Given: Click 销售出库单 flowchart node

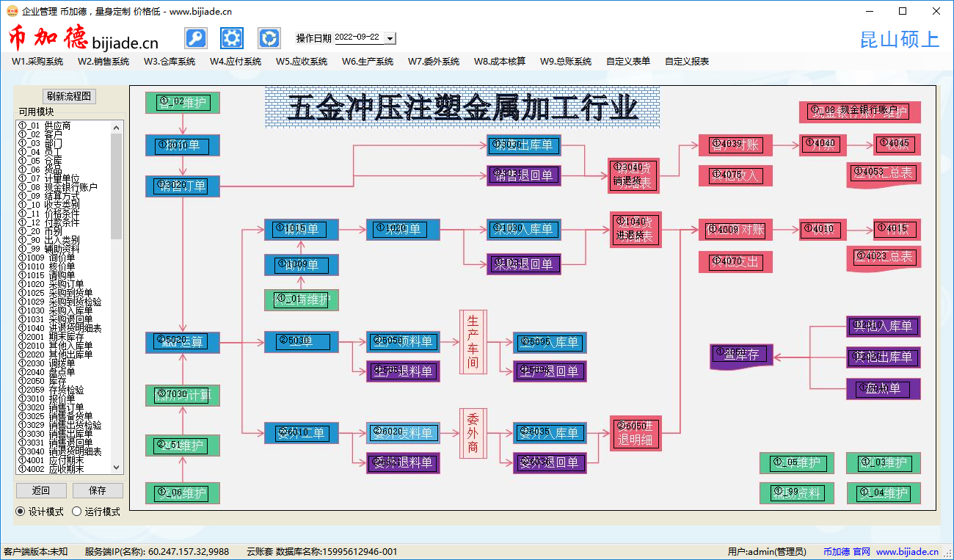Looking at the screenshot, I should pos(524,145).
